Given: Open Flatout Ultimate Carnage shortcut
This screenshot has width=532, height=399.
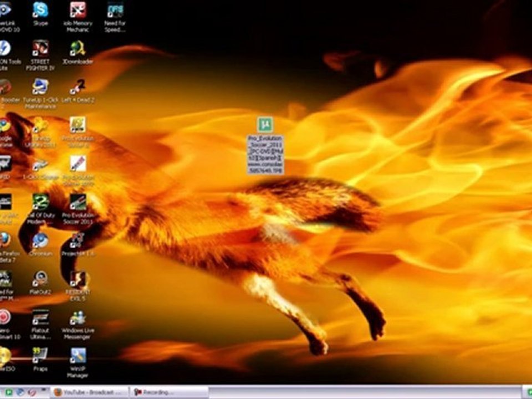Looking at the screenshot, I should pos(40,324).
